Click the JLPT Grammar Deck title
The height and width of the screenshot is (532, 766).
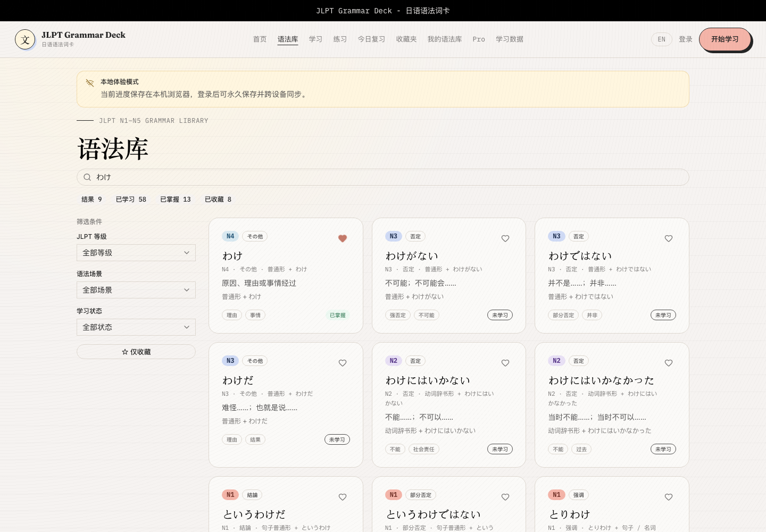(x=84, y=35)
